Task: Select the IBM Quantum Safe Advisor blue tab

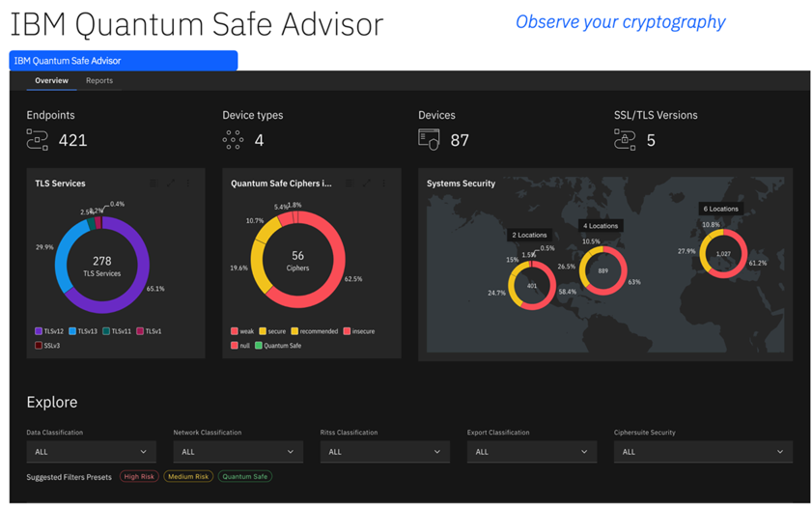Action: coord(124,61)
